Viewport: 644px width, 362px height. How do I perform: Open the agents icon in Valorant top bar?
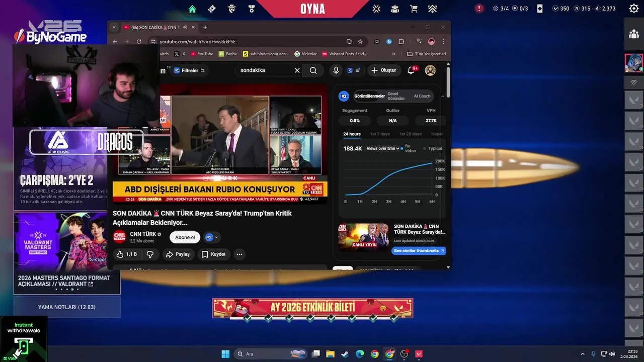tap(232, 9)
